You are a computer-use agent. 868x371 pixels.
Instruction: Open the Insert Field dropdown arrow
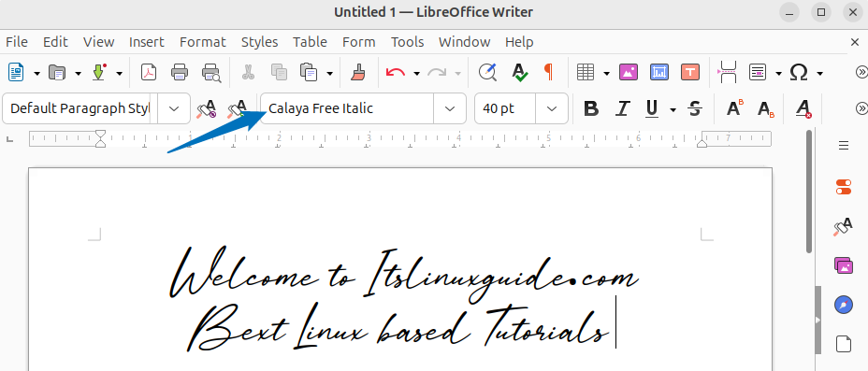pyautogui.click(x=778, y=73)
